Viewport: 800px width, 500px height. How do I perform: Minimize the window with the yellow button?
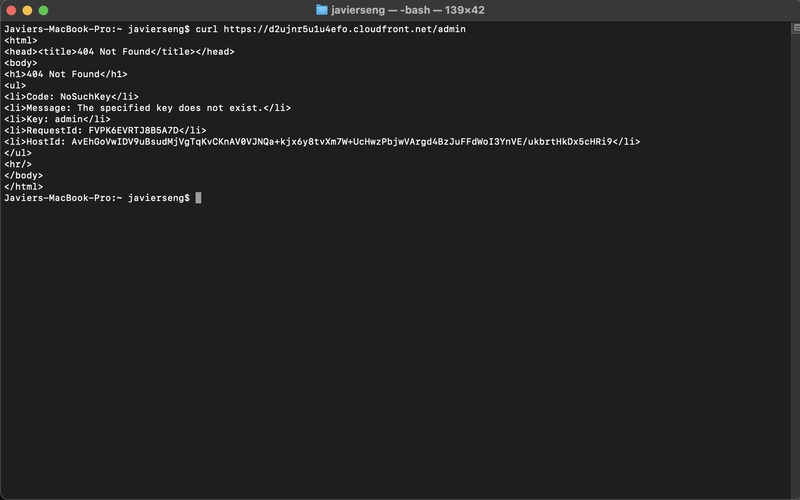click(28, 10)
